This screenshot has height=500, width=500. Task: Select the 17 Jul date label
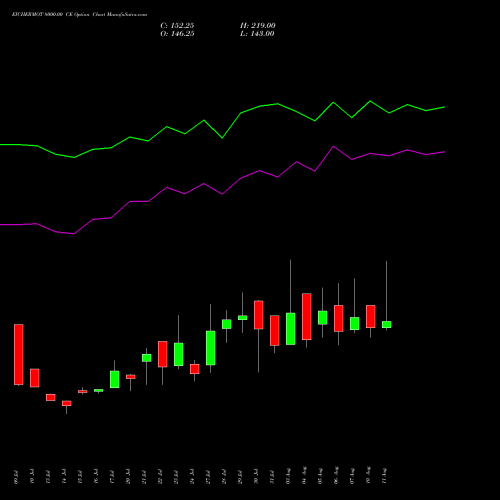pos(112,477)
